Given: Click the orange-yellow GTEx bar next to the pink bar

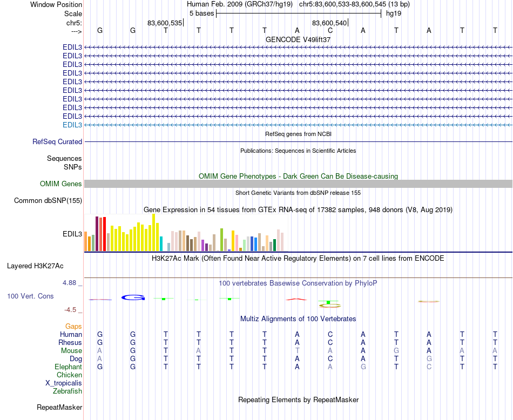Looking at the screenshot, I should click(233, 241).
